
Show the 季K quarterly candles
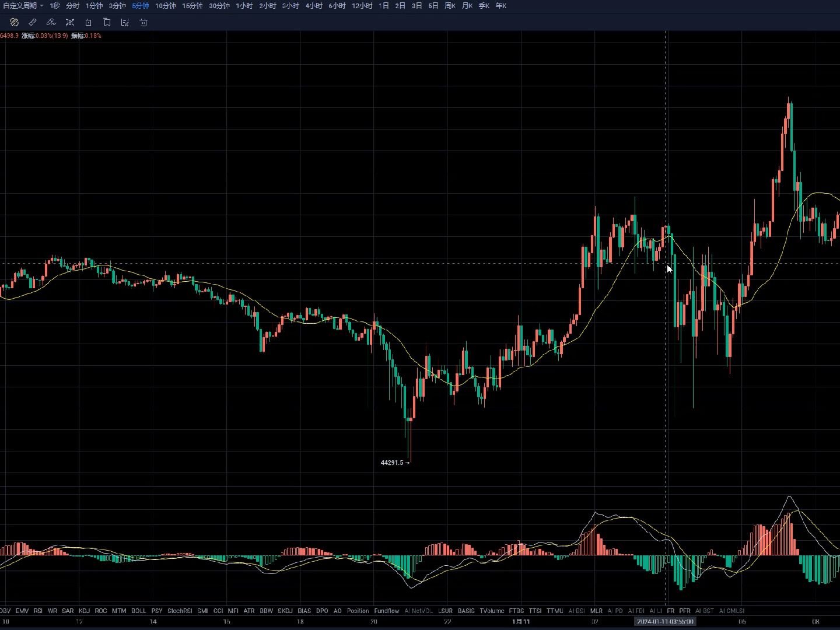pos(484,6)
